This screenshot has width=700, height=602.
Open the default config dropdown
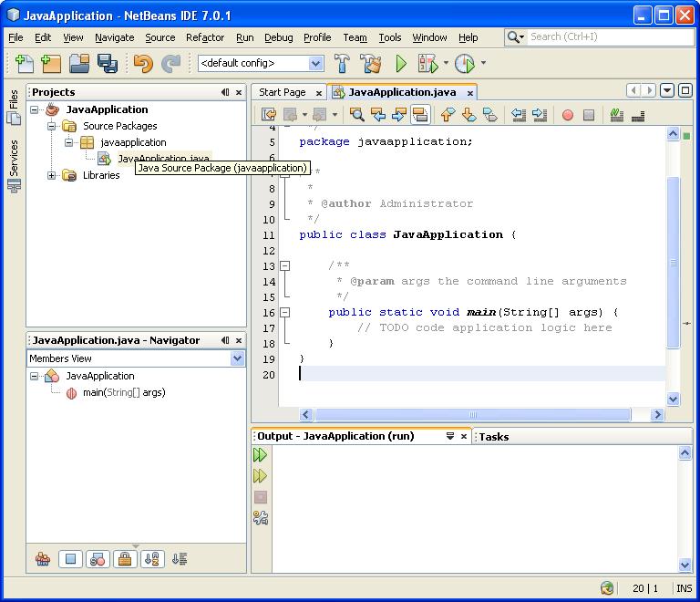click(315, 64)
